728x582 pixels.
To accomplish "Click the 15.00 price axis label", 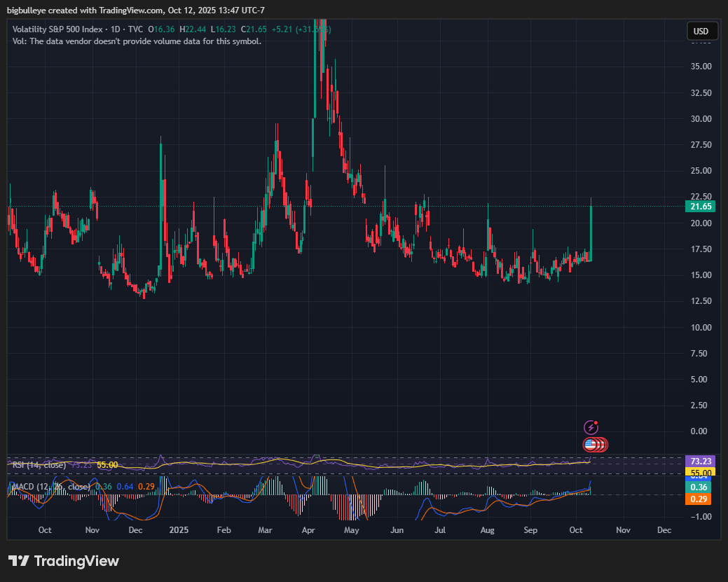I will click(x=701, y=275).
